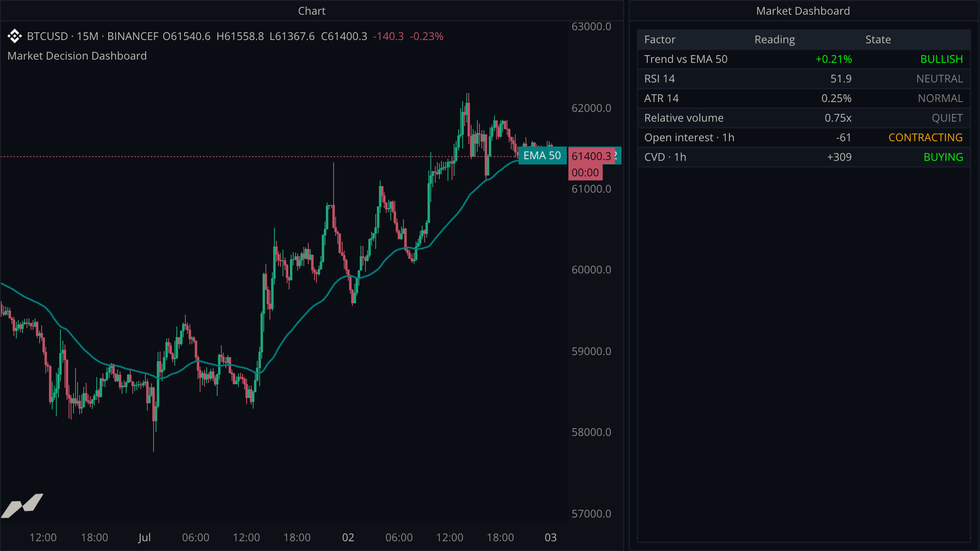Click the 03 date label on time axis
This screenshot has height=551, width=980.
click(x=550, y=538)
